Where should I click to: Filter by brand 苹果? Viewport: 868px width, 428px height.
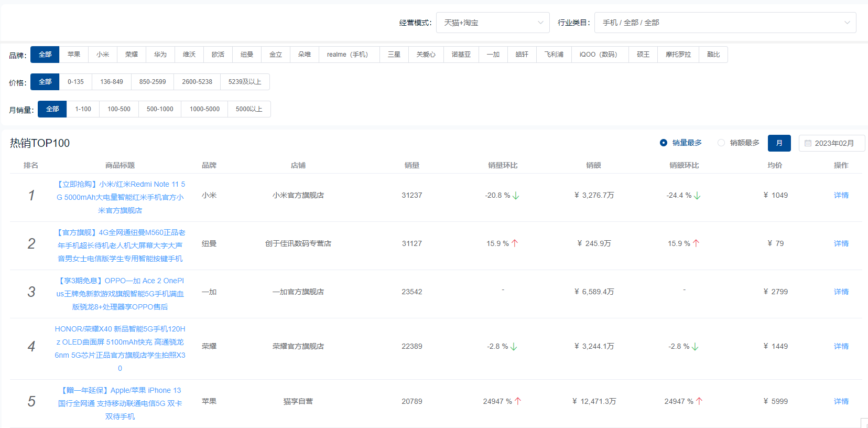[74, 55]
